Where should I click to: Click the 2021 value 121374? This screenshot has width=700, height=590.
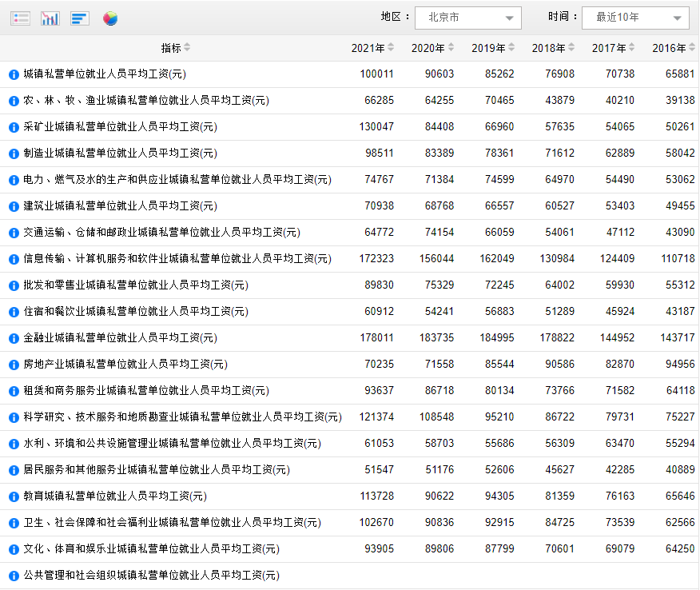377,417
